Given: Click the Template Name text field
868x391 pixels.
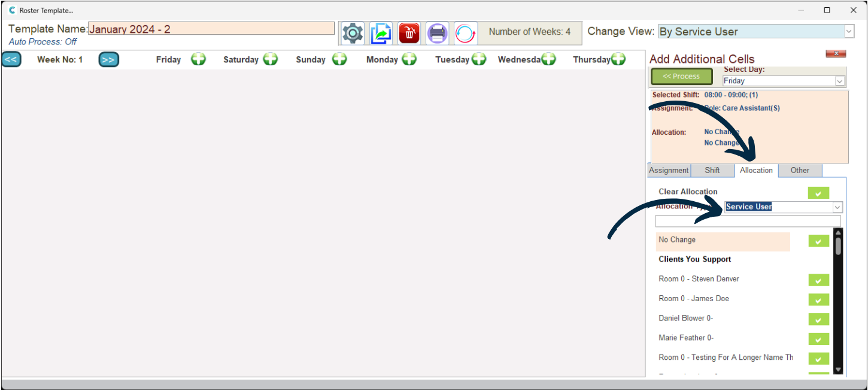Looking at the screenshot, I should point(211,29).
